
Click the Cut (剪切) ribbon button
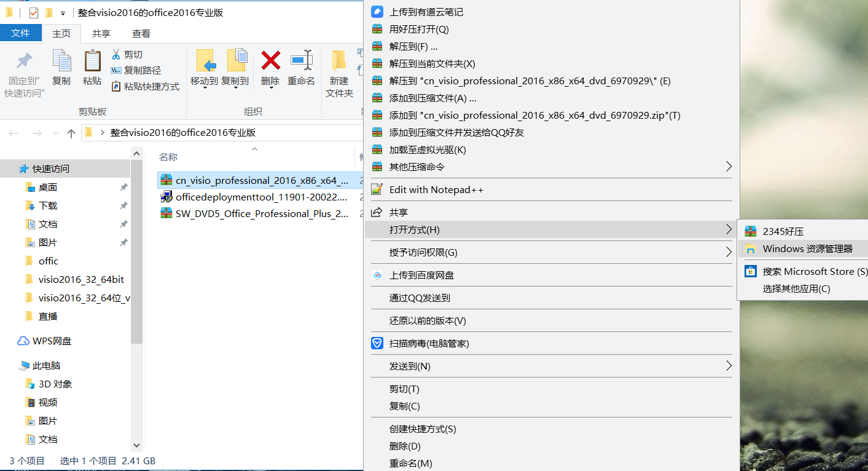point(127,54)
